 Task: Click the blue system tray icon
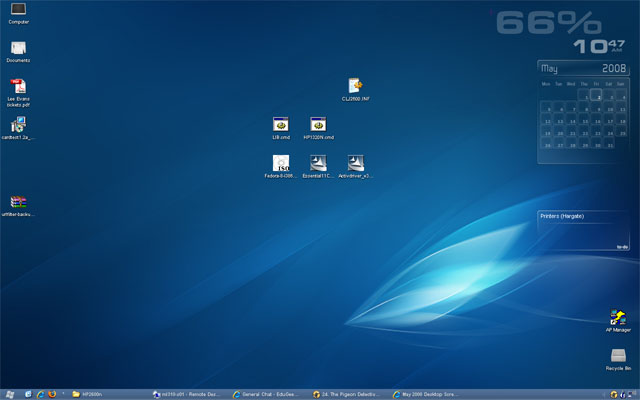[x=623, y=395]
